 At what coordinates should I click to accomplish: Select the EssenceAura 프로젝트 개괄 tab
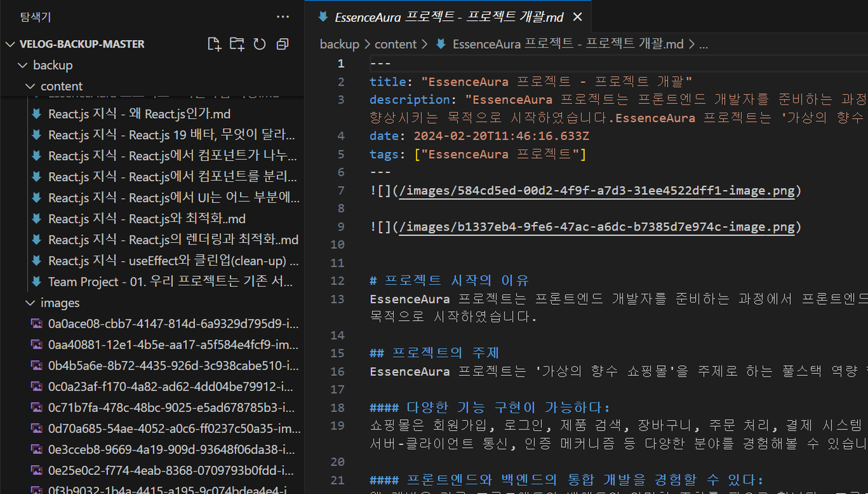click(448, 17)
